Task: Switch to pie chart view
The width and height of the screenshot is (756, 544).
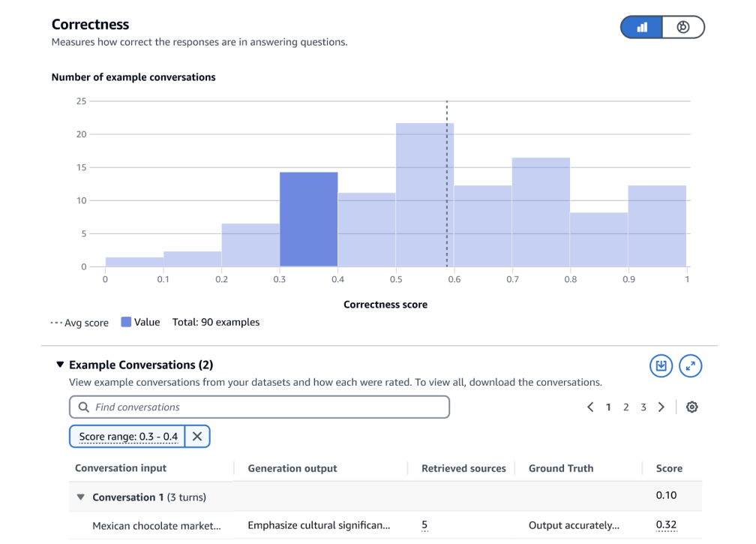Action: pos(682,27)
